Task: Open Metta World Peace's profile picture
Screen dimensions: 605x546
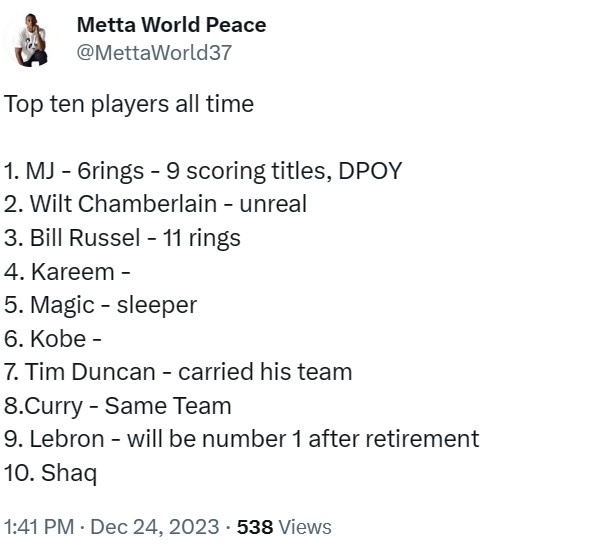Action: 31,40
